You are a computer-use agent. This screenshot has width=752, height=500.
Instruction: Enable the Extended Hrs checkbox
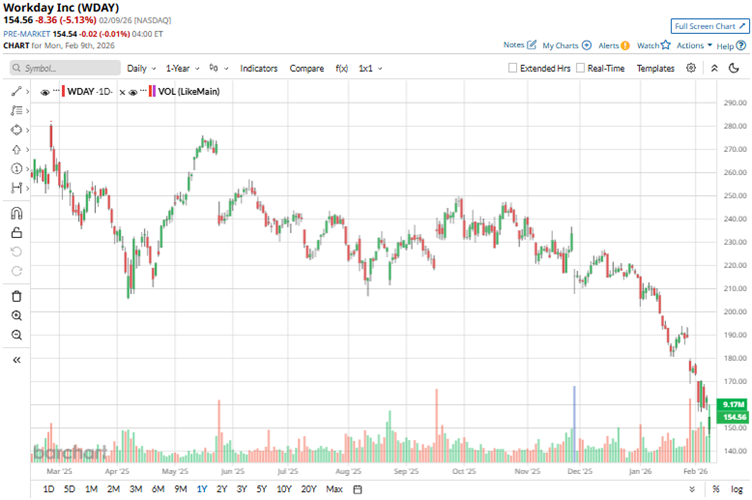(512, 68)
